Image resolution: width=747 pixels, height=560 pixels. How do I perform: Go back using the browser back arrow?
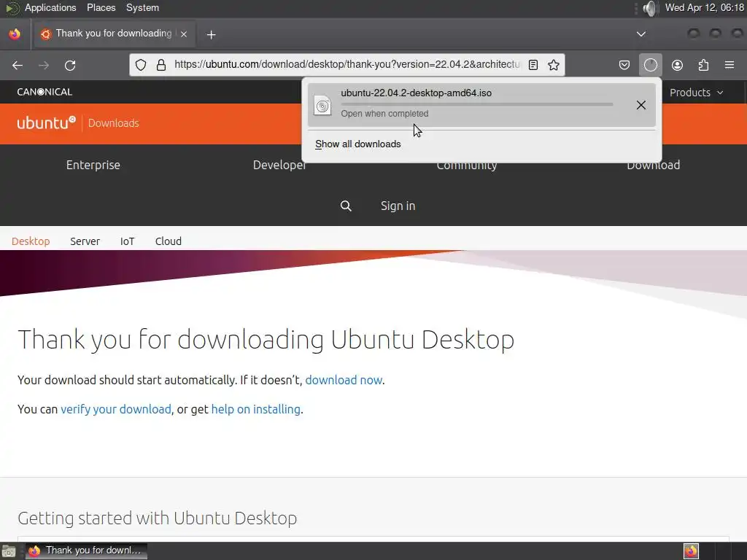click(18, 65)
